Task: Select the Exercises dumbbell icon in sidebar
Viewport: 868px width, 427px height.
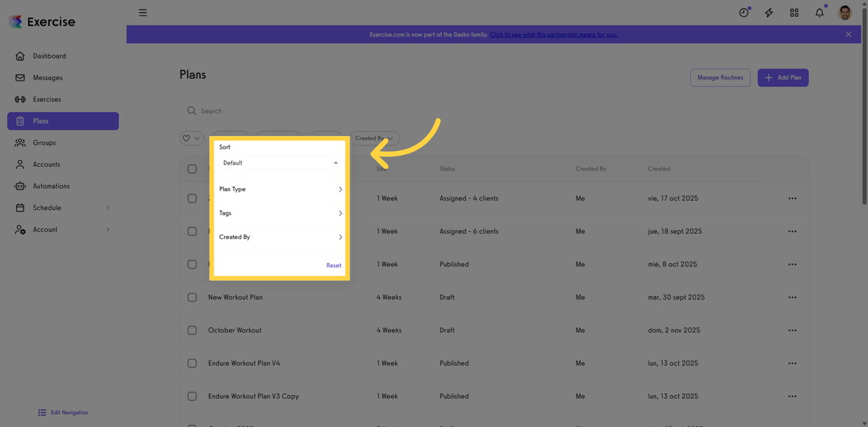Action: coord(21,99)
